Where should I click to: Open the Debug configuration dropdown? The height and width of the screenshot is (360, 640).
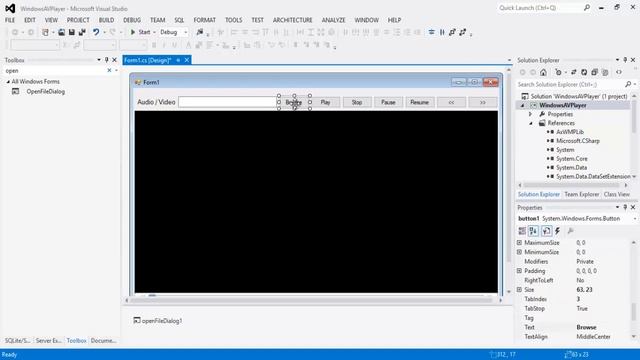click(186, 32)
